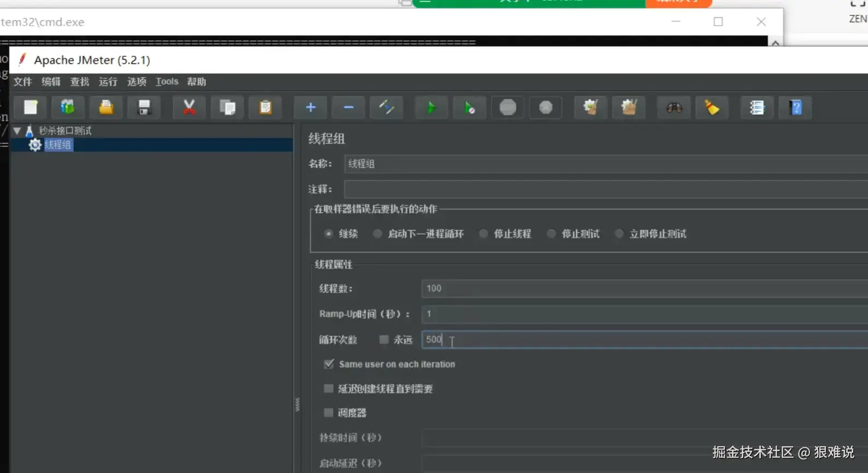Screen dimensions: 868x473
Task: Open the Function Helper list icon
Action: pos(757,107)
